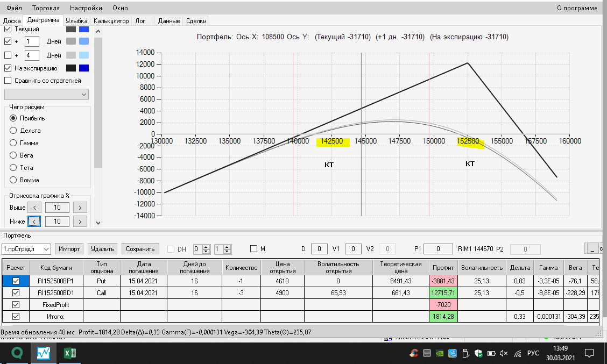The width and height of the screenshot is (607, 364).
Task: Click the Сохранить button
Action: tap(140, 249)
